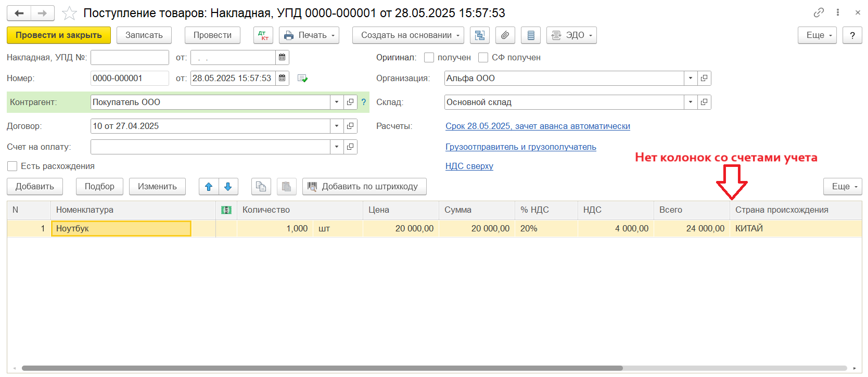Click the document structure icon
868x377 pixels.
click(x=479, y=35)
